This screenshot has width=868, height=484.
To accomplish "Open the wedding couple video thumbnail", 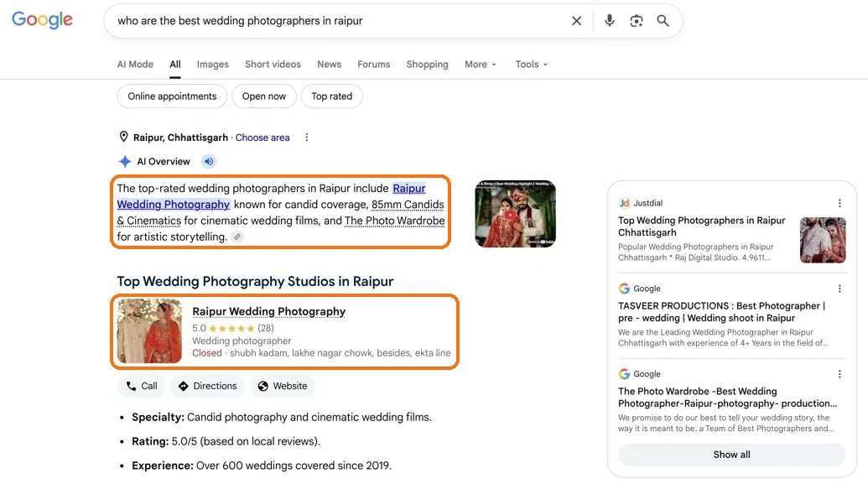I will pos(516,214).
